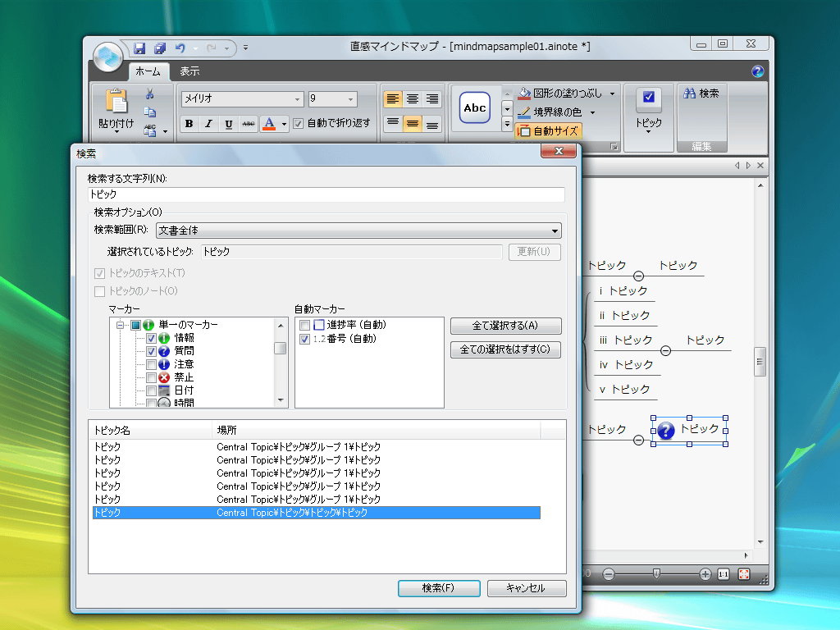Screen dimensions: 840x630
Task: Toggle the 情報 marker checkbox
Action: [x=151, y=338]
